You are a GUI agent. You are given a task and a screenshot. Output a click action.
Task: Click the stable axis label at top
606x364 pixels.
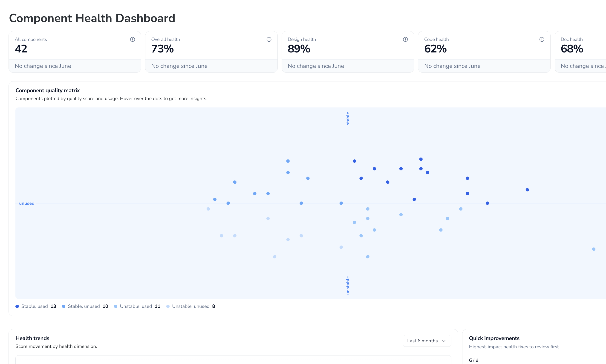coord(348,118)
